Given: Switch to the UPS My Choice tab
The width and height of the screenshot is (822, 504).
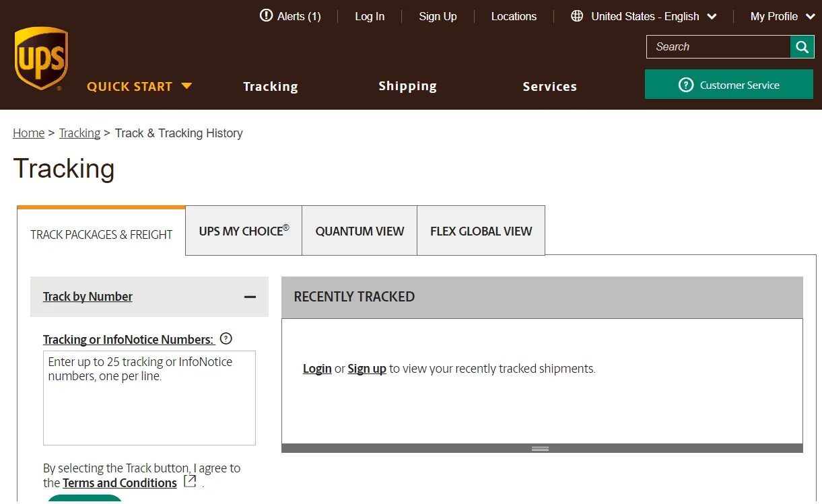Looking at the screenshot, I should tap(244, 231).
